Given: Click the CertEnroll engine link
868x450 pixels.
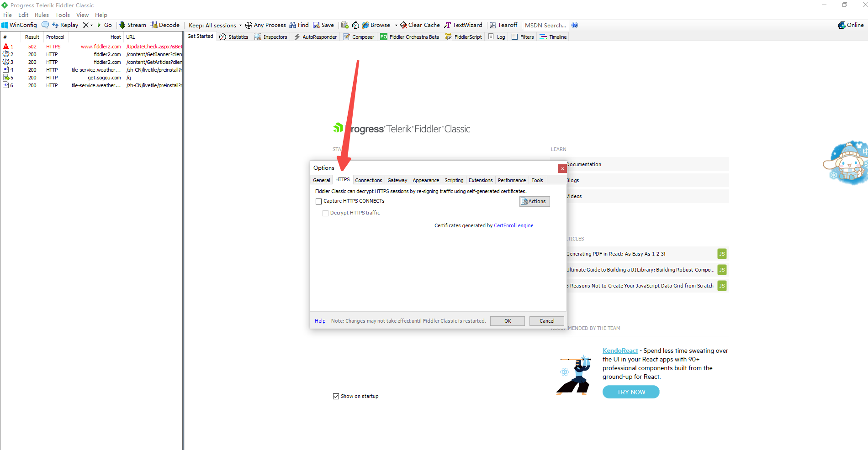Looking at the screenshot, I should [x=513, y=225].
